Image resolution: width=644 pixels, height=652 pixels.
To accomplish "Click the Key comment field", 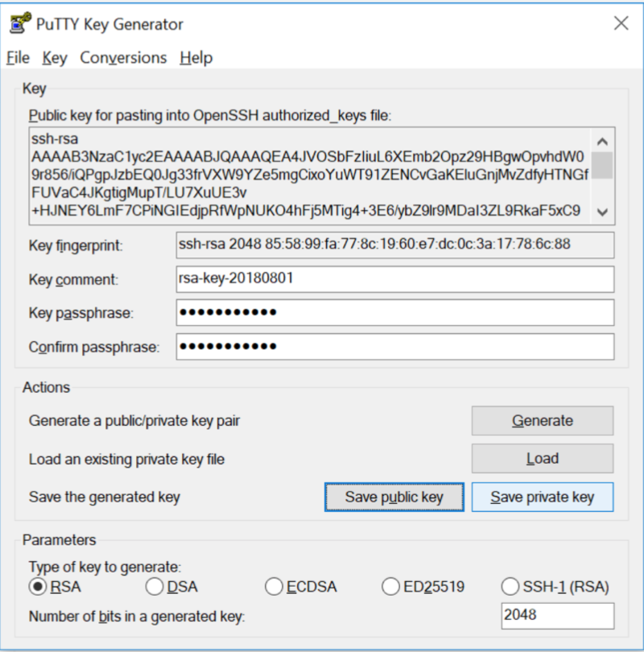I will 394,279.
